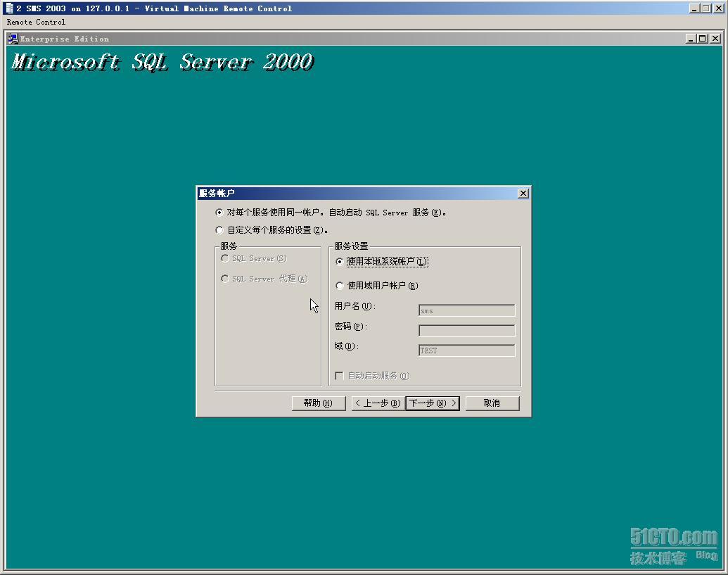This screenshot has height=575, width=728.
Task: Go back with 上一步(B) button
Action: (x=378, y=403)
